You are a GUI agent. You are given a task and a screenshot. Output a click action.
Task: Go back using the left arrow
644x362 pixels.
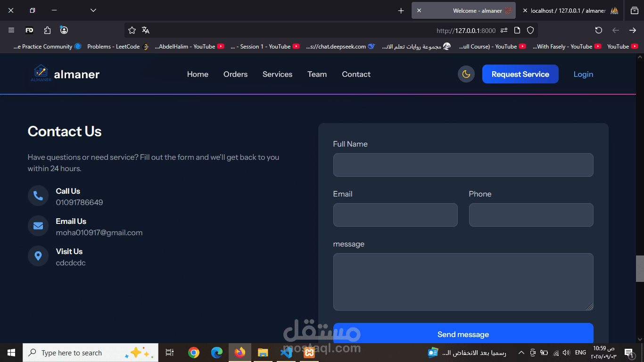[616, 30]
